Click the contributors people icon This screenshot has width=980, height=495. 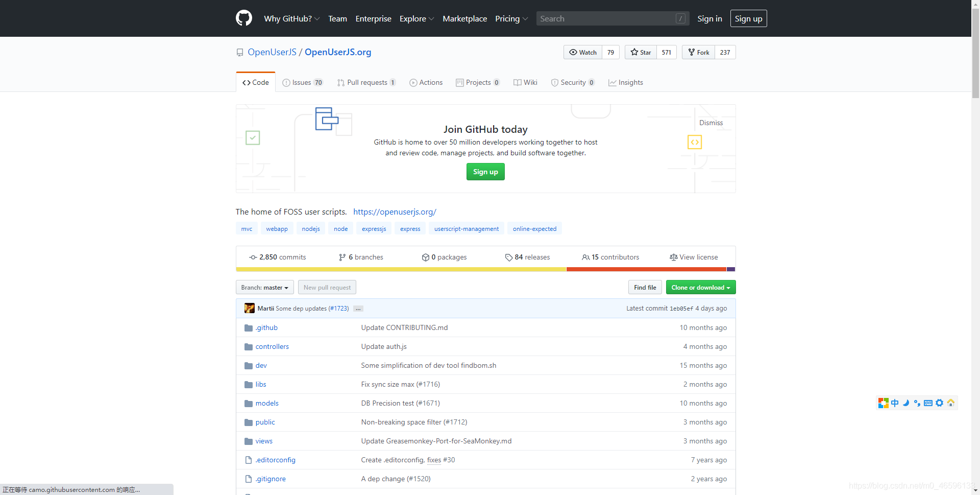586,257
